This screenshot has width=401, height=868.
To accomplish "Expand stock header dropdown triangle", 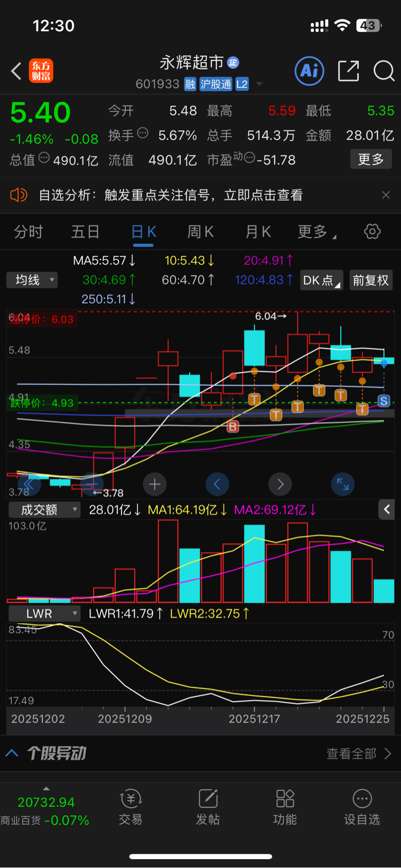I will 260,84.
